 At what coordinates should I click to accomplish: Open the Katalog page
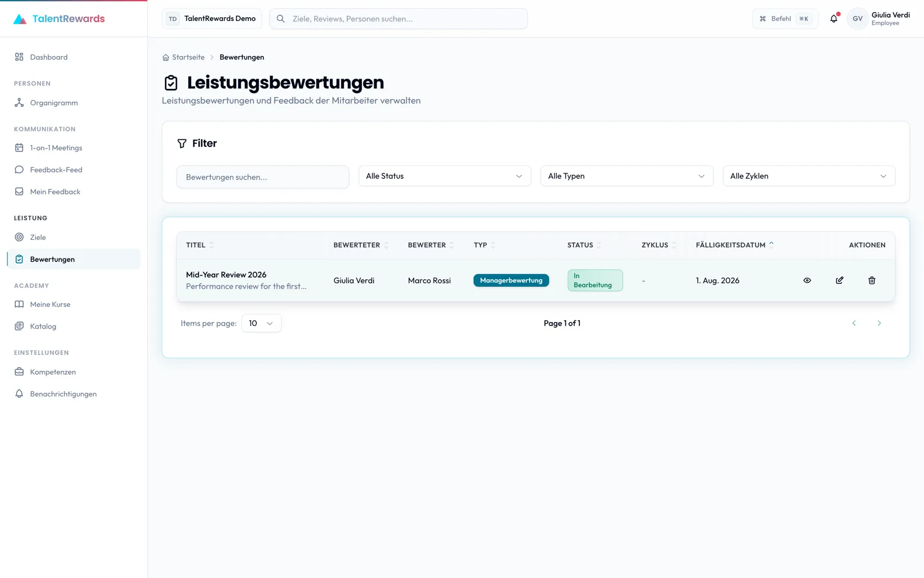(x=74, y=327)
